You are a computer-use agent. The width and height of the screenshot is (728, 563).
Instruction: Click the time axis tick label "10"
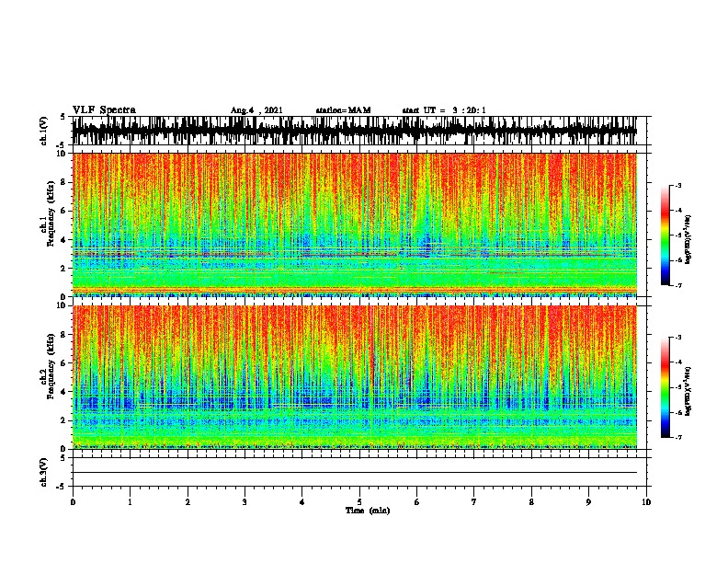[x=646, y=502]
